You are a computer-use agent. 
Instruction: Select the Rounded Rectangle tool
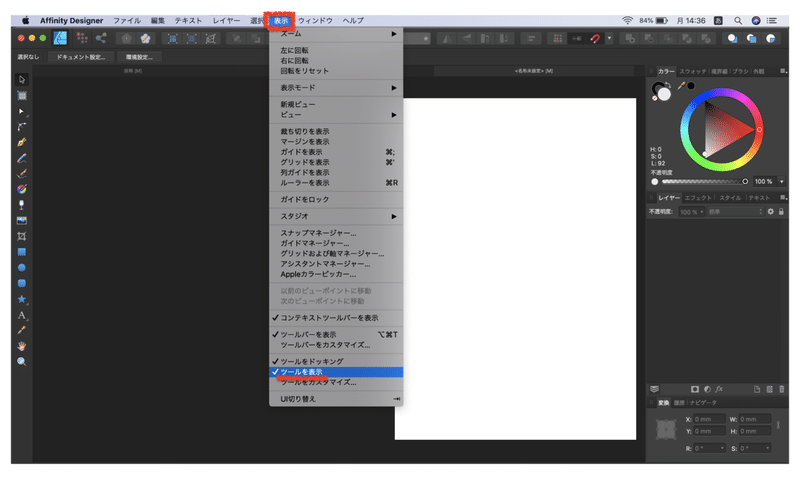[x=21, y=283]
